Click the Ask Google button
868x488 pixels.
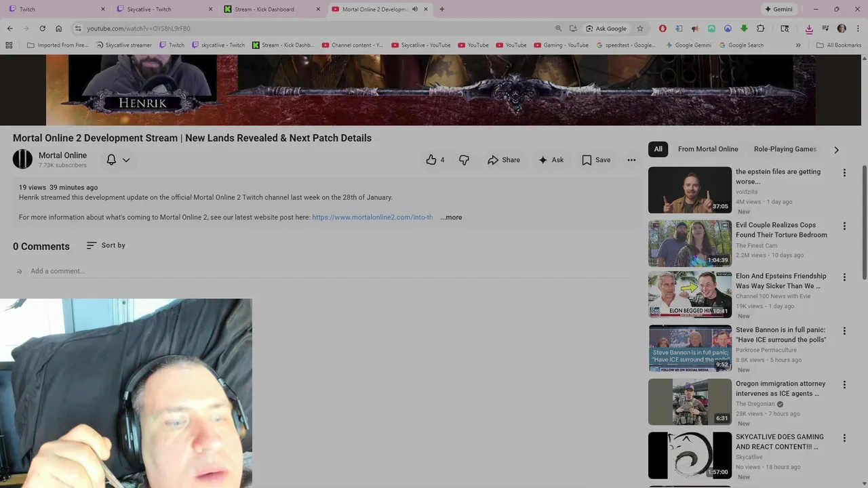tap(606, 28)
